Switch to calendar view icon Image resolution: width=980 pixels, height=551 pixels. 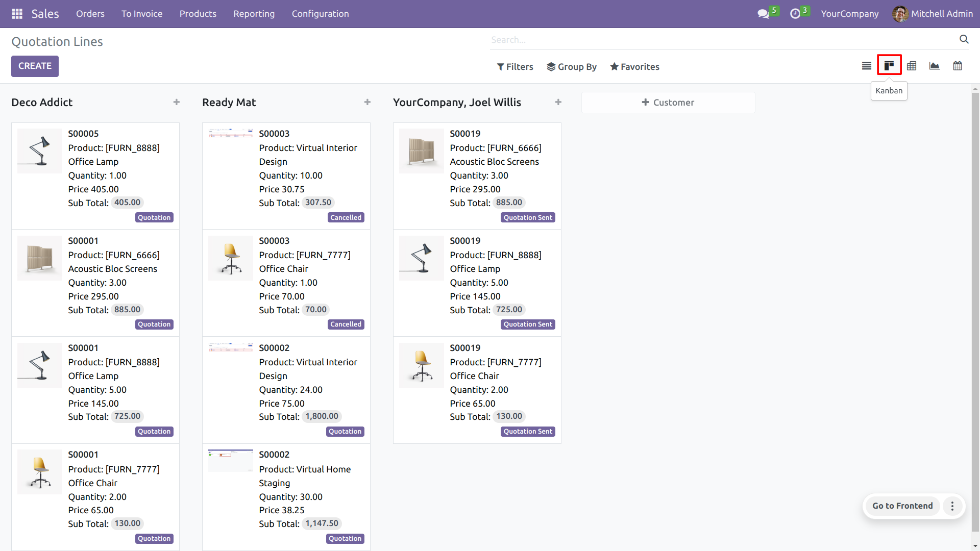tap(958, 66)
